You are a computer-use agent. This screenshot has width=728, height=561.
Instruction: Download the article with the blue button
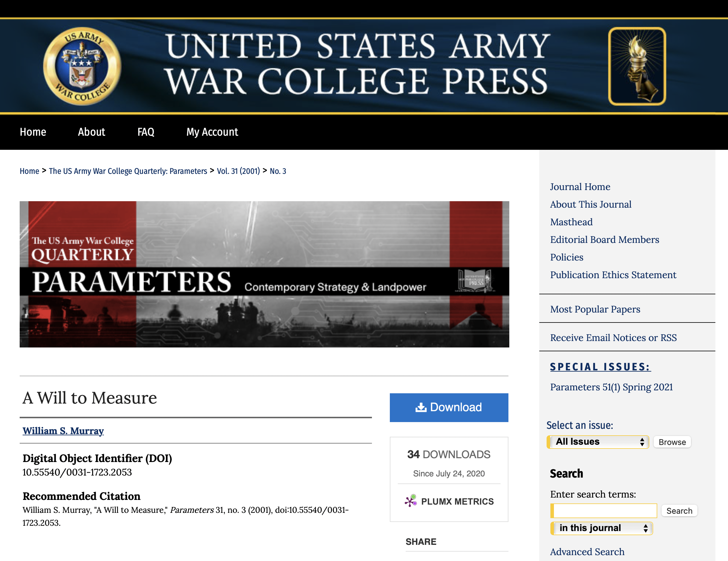pos(449,407)
